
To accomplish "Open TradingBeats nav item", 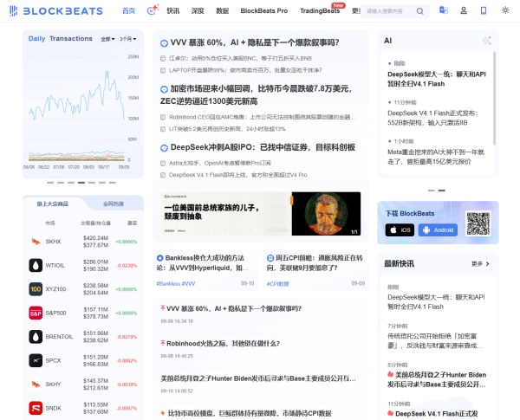I will 320,11.
